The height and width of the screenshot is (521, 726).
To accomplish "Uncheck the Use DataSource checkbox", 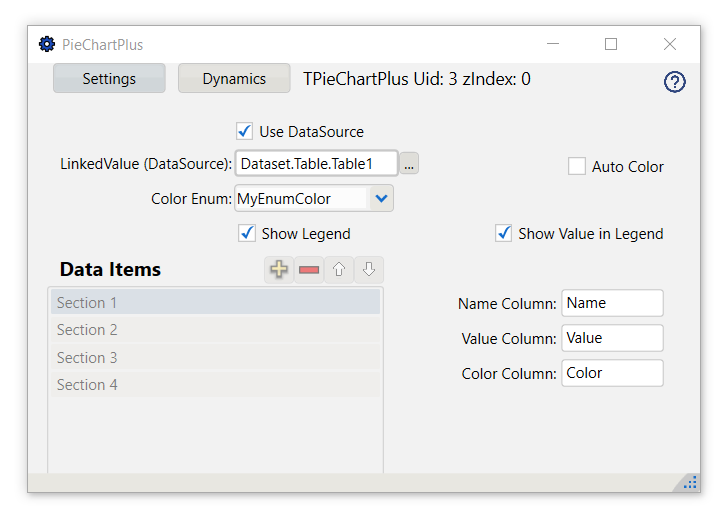I will click(244, 131).
